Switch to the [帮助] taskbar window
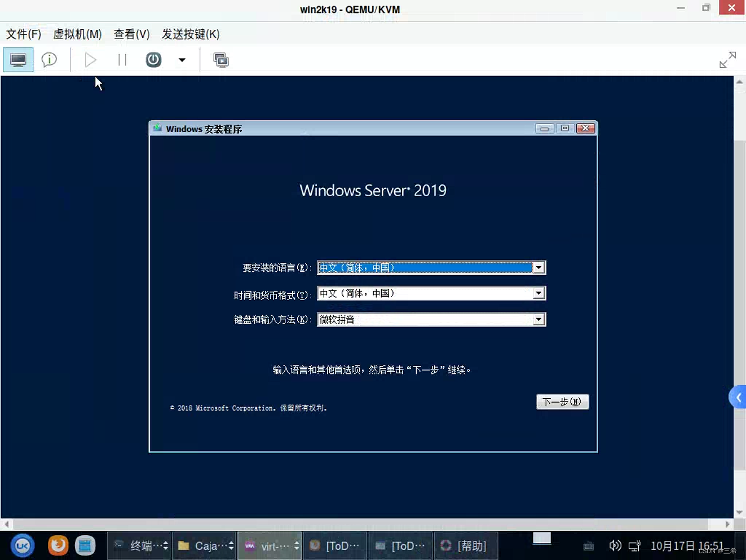 point(466,545)
